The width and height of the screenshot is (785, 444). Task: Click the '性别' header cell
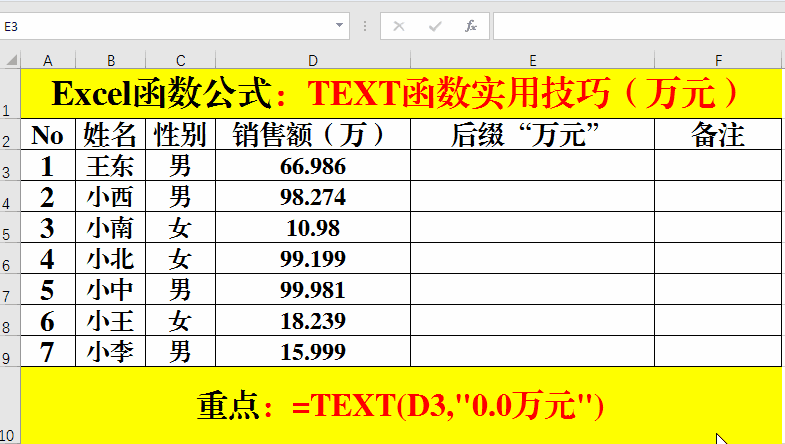(181, 134)
